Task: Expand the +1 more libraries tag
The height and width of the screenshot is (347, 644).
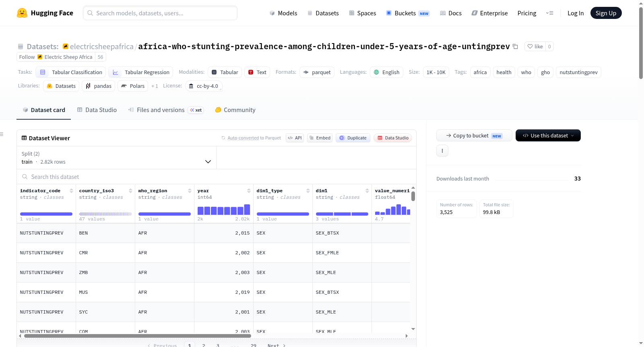Action: [x=155, y=86]
